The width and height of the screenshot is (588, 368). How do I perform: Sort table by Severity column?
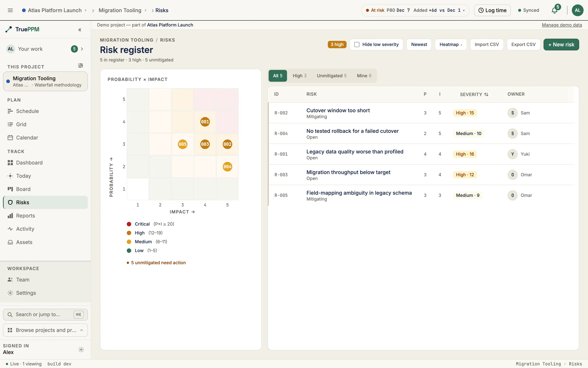coord(474,94)
